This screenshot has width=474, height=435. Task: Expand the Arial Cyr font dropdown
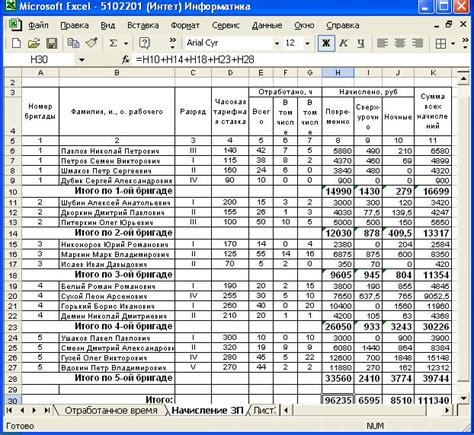[276, 43]
